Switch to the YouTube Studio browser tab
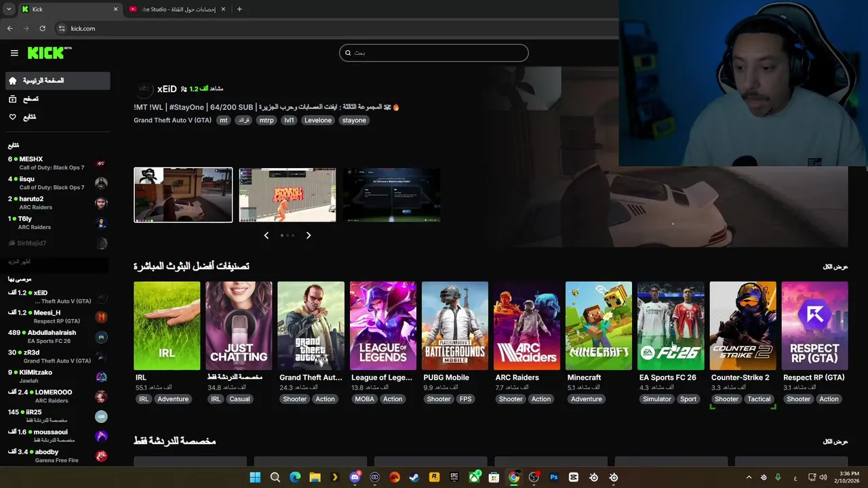 click(176, 9)
